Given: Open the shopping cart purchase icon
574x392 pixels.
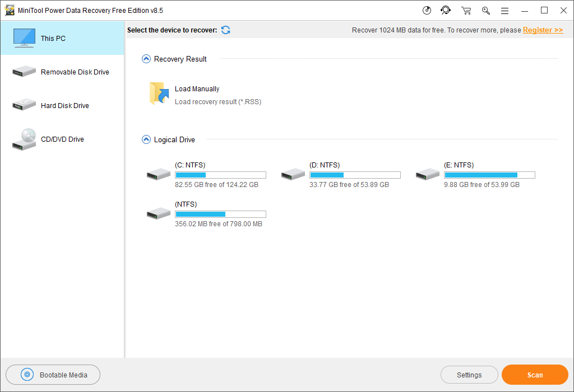Looking at the screenshot, I should 466,10.
